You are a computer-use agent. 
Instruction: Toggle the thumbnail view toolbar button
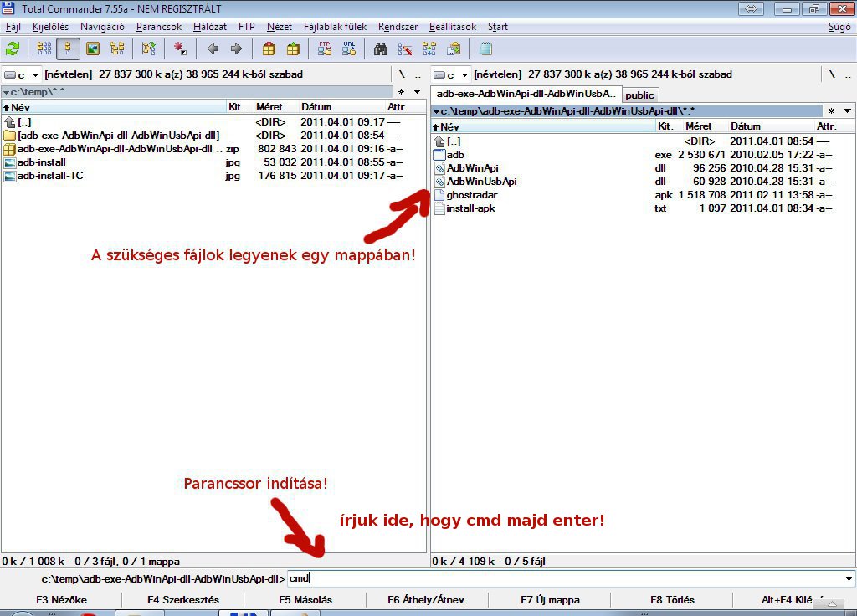(x=93, y=49)
